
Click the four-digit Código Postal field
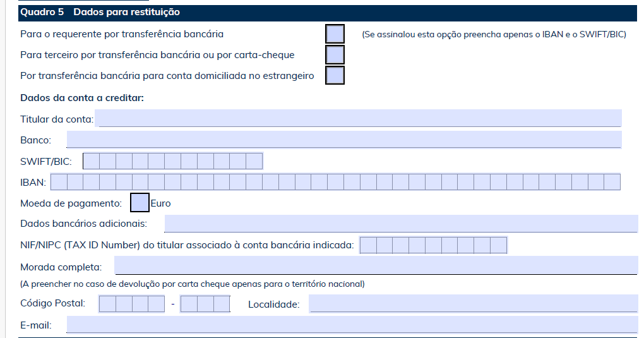[x=132, y=304]
